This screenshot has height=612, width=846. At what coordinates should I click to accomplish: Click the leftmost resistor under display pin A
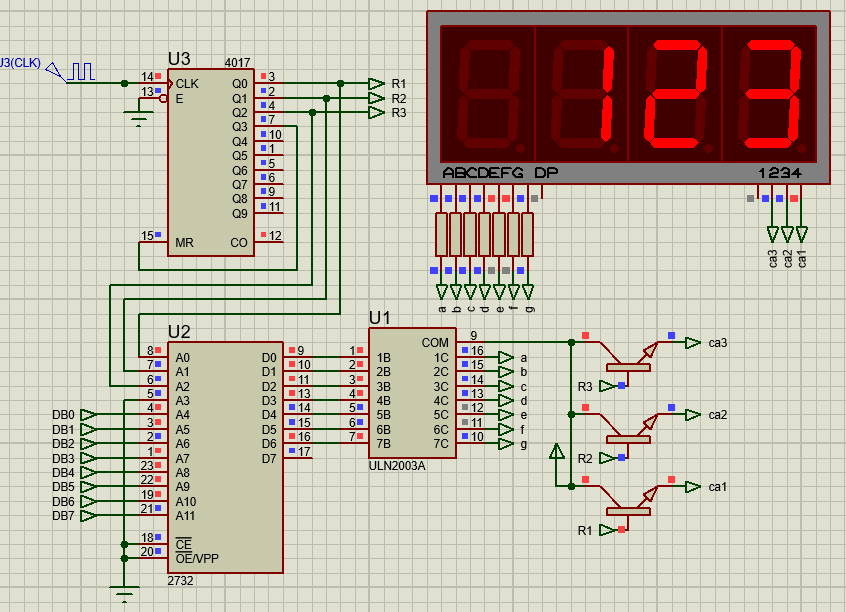point(441,234)
